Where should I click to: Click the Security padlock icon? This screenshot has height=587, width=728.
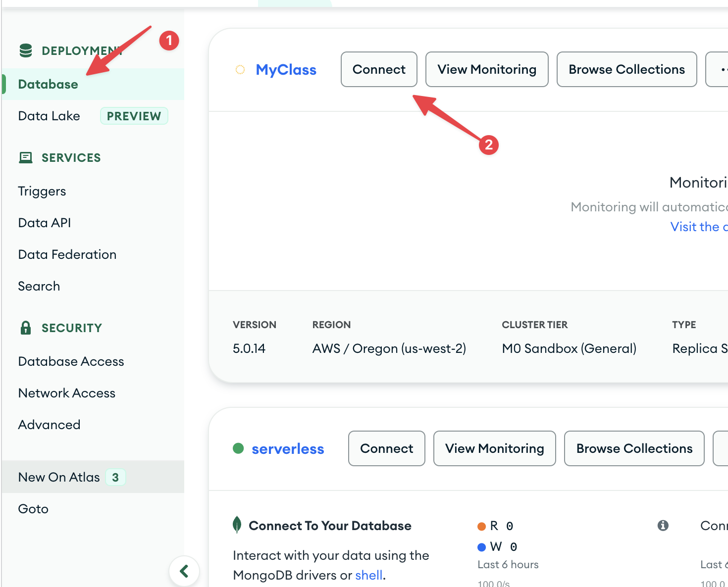pos(26,328)
